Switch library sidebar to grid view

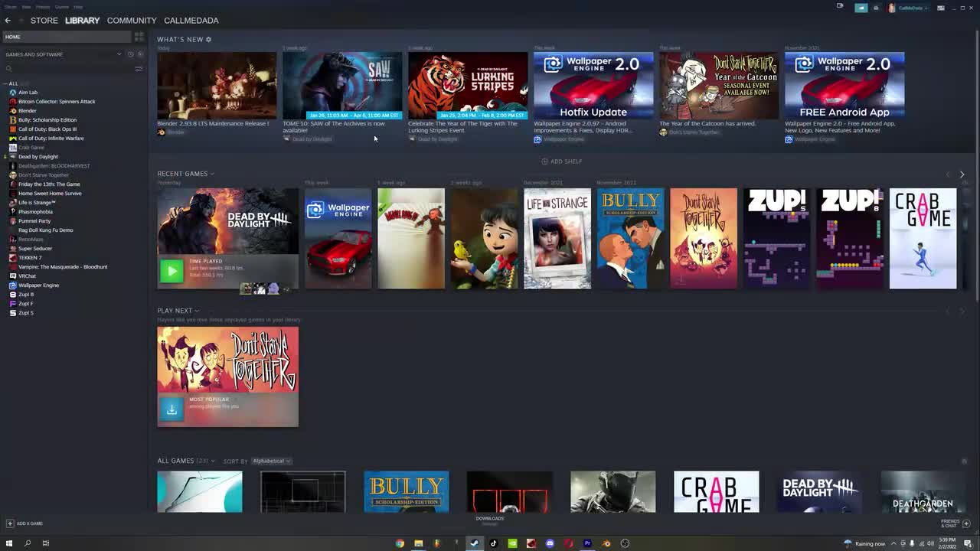139,37
